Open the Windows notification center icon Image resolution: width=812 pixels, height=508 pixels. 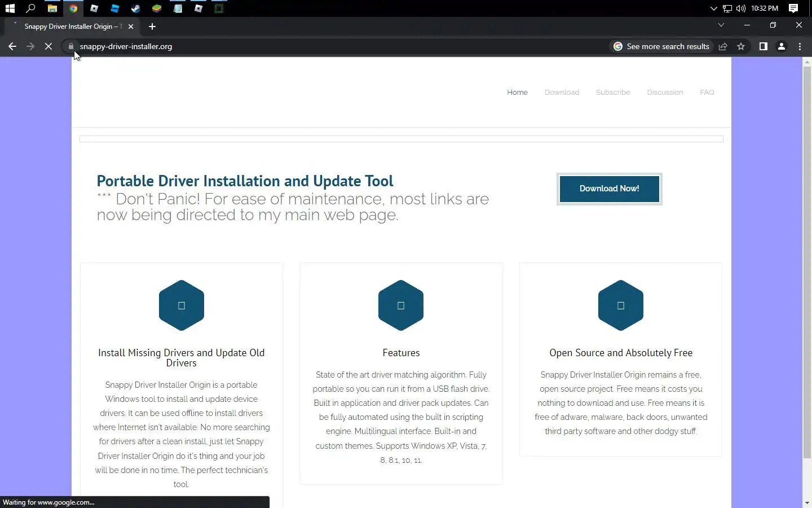(793, 8)
